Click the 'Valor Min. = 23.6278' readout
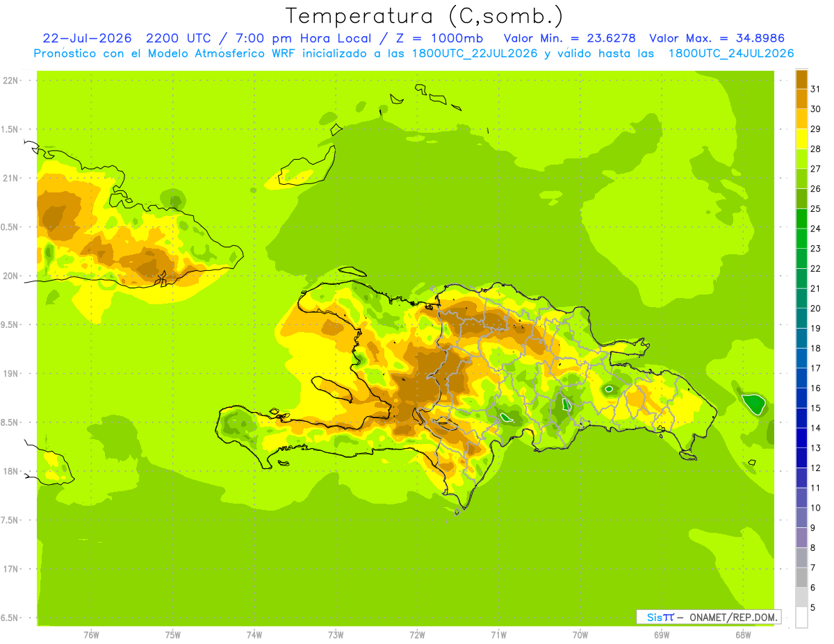This screenshot has height=644, width=834. click(x=569, y=38)
